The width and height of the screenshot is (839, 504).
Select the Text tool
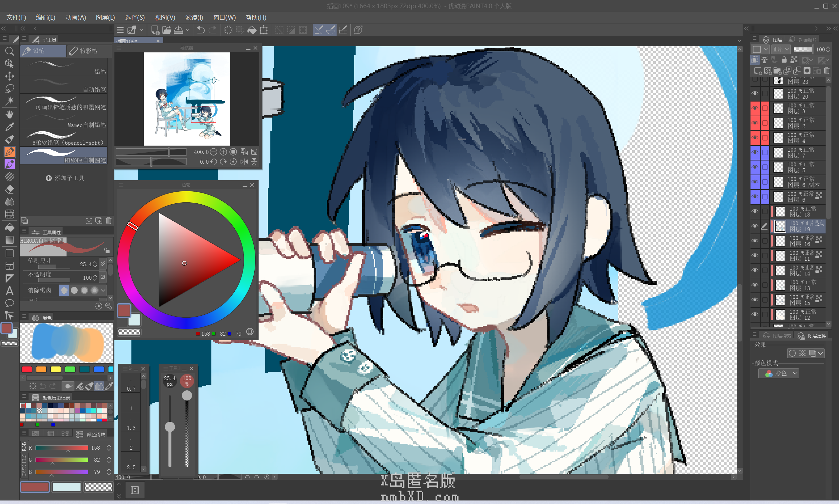(x=10, y=291)
